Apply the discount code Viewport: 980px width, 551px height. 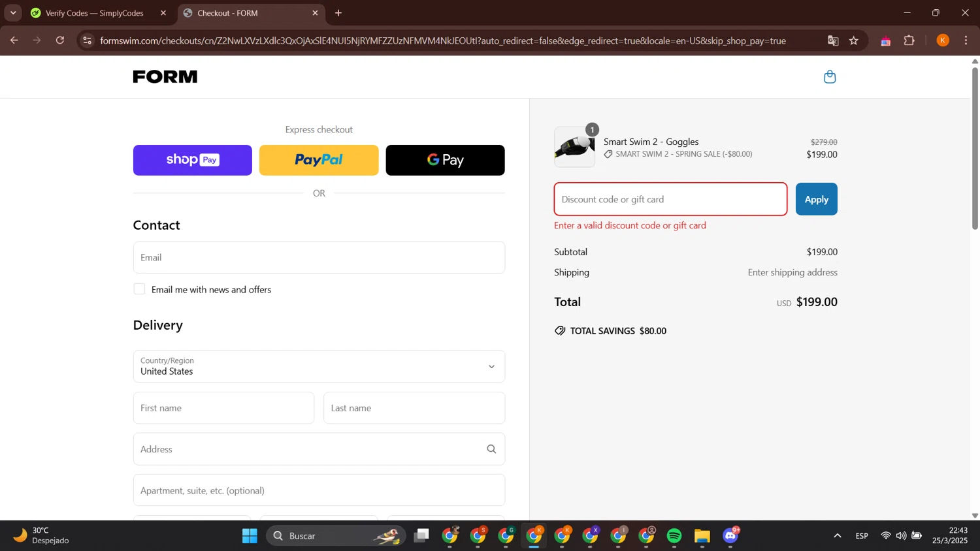point(817,199)
